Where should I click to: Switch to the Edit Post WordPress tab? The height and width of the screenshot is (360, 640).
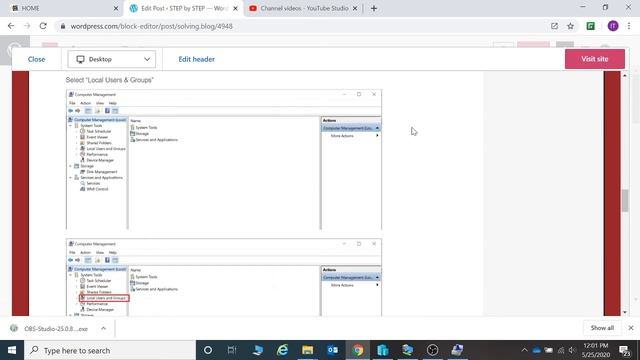(x=183, y=8)
